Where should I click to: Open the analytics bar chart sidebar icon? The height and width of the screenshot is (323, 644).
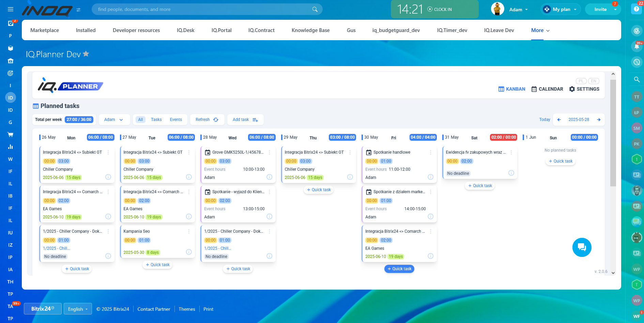pos(11,147)
